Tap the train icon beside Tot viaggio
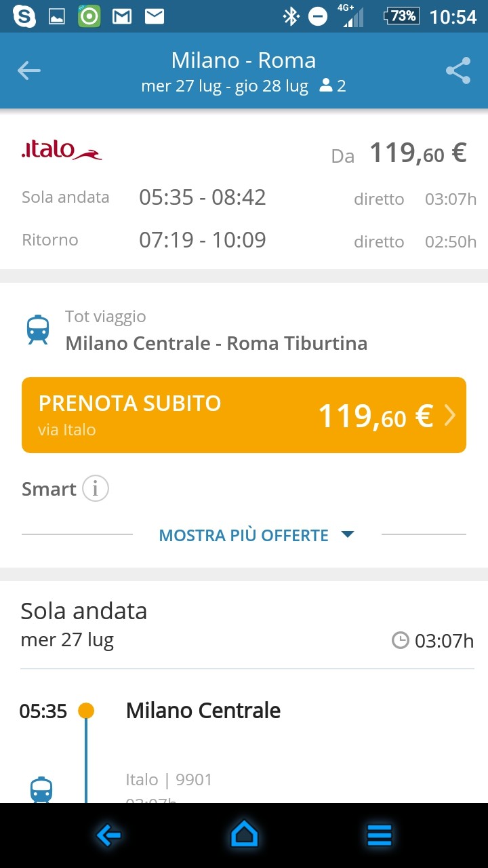The height and width of the screenshot is (868, 488). coord(38,330)
